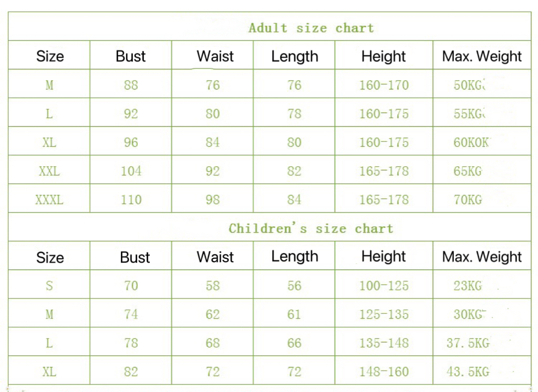Select the 50KG max weight cell
This screenshot has height=392, width=538.
tap(469, 85)
